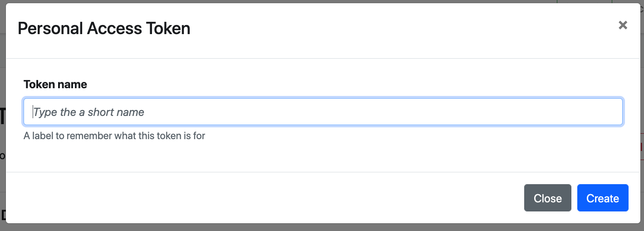644x231 pixels.
Task: Click the helper text below the input
Action: coord(114,136)
